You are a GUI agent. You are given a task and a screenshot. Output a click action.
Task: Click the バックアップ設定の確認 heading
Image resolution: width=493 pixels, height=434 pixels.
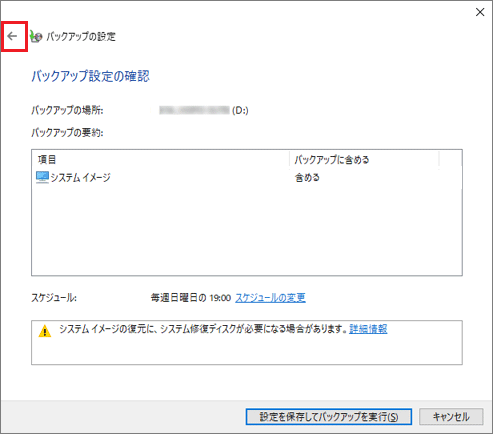click(90, 76)
